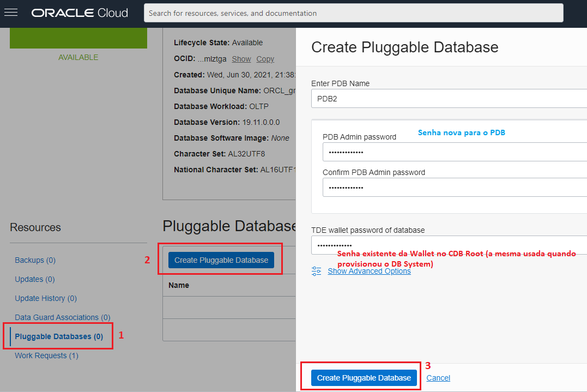
Task: Click the advanced options sliders icon
Action: 316,271
